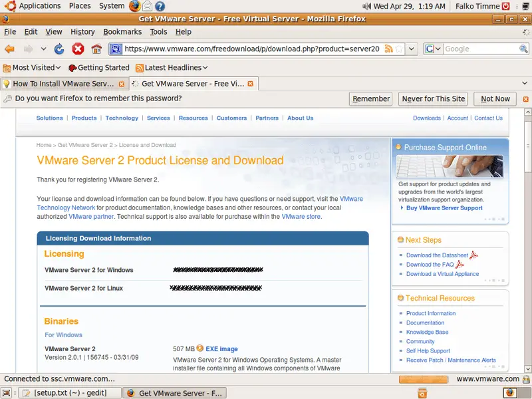Click the page vertical scrollbar up arrow
The height and width of the screenshot is (399, 532).
[527, 112]
